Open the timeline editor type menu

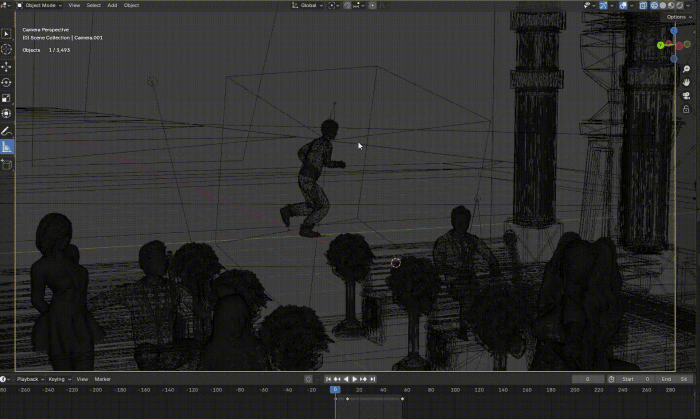pos(4,379)
